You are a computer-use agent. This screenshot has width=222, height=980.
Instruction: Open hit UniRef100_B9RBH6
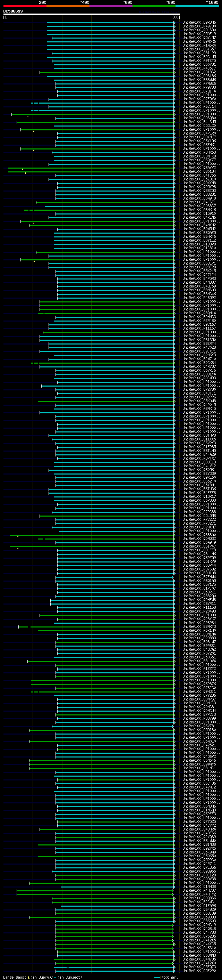(199, 23)
